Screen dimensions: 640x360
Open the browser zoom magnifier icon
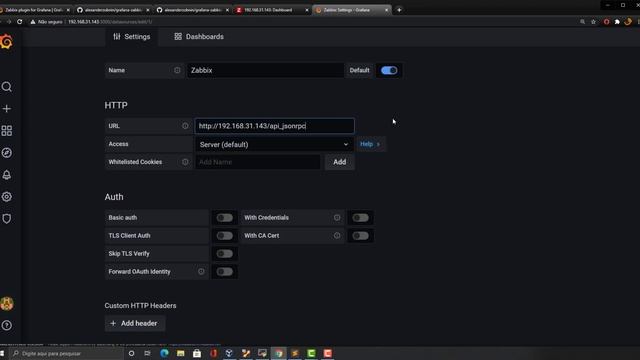tap(582, 22)
